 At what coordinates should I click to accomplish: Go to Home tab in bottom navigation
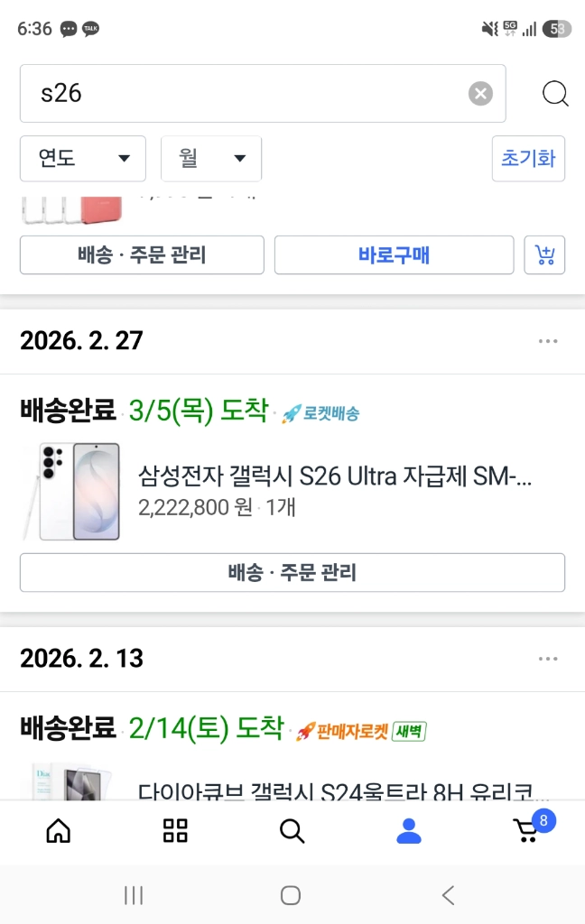59,831
